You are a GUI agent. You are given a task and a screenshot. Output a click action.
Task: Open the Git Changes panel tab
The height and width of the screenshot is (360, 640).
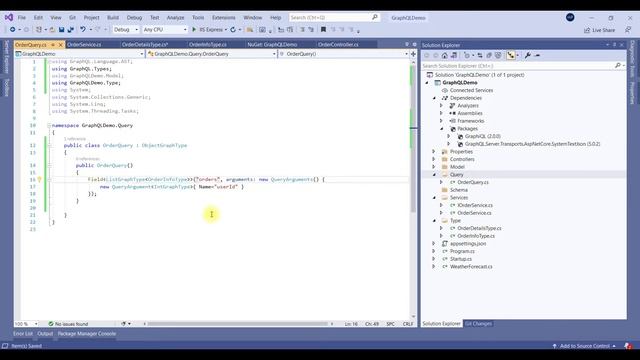point(478,324)
